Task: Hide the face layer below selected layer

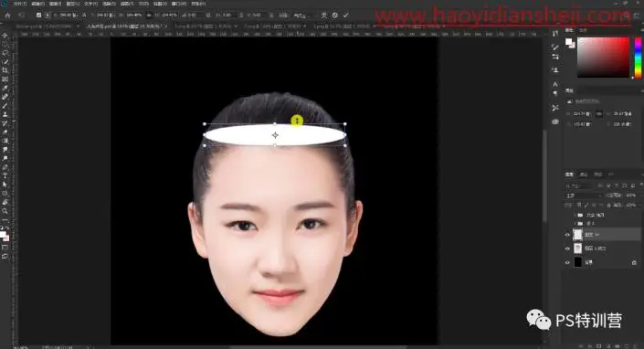Action: tap(567, 249)
